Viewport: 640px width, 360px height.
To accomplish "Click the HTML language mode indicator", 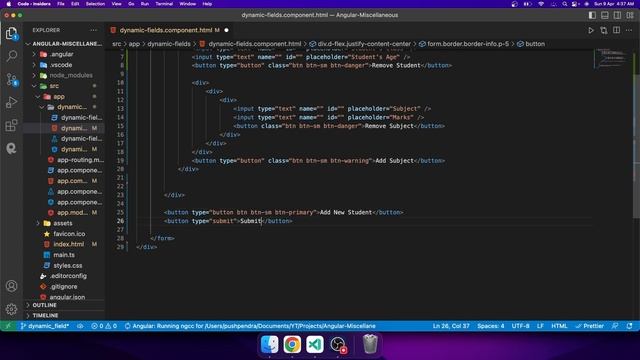I will click(559, 326).
